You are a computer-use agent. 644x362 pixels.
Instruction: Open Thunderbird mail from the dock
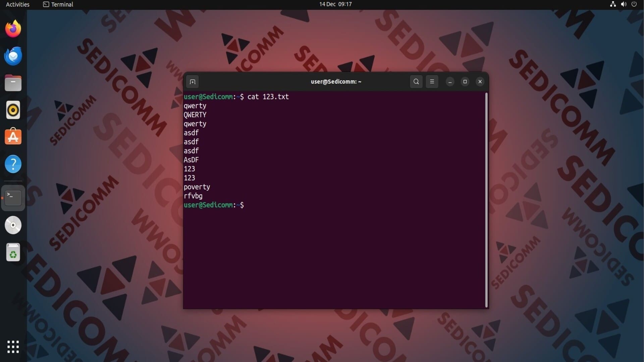(13, 56)
